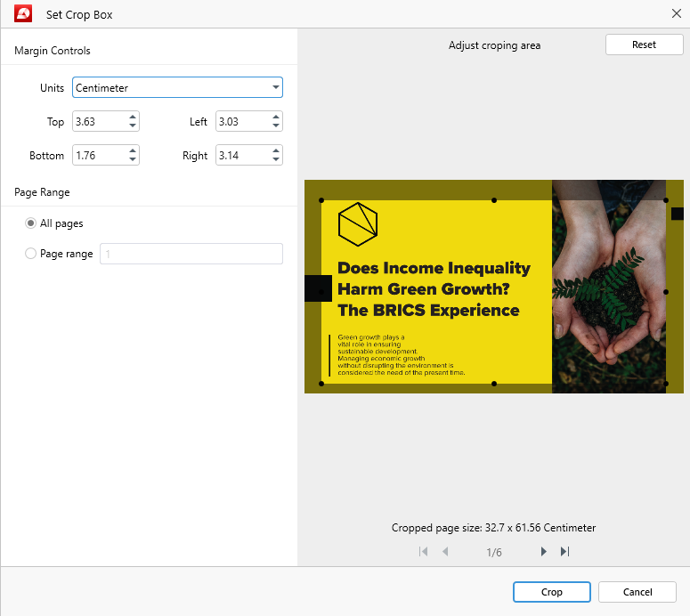Open the Units dropdown arrow
This screenshot has height=616, width=690.
275,87
